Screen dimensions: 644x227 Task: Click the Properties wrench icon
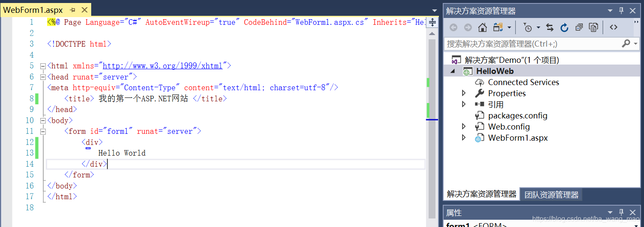(480, 93)
